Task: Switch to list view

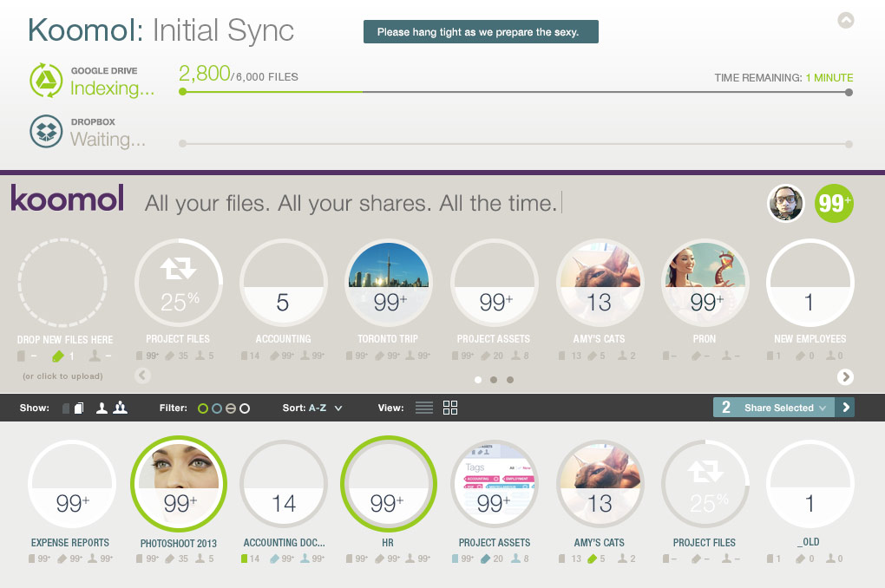Action: tap(424, 408)
